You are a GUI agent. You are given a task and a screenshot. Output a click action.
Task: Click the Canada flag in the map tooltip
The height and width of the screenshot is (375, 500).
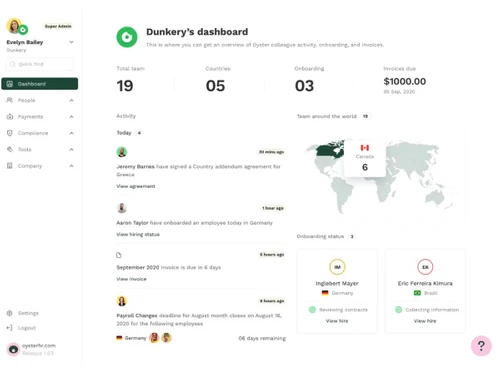tap(365, 148)
